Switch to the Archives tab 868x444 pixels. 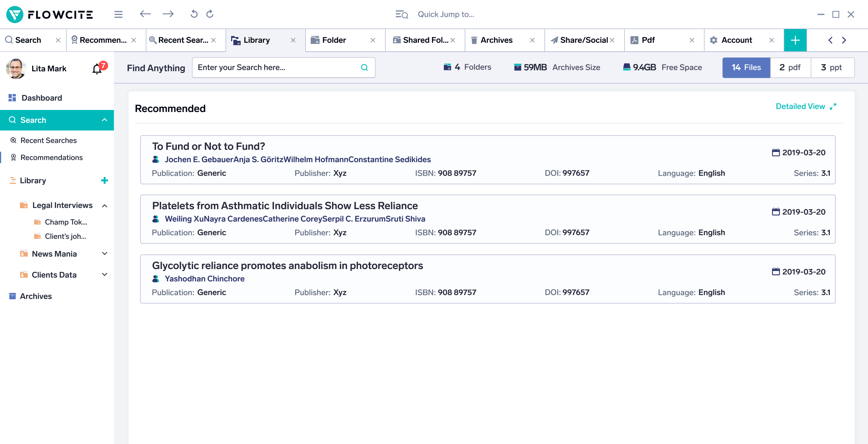(496, 40)
